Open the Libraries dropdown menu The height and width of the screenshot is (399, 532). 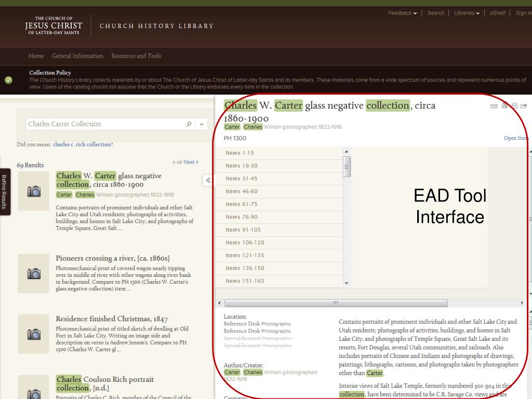click(x=467, y=13)
